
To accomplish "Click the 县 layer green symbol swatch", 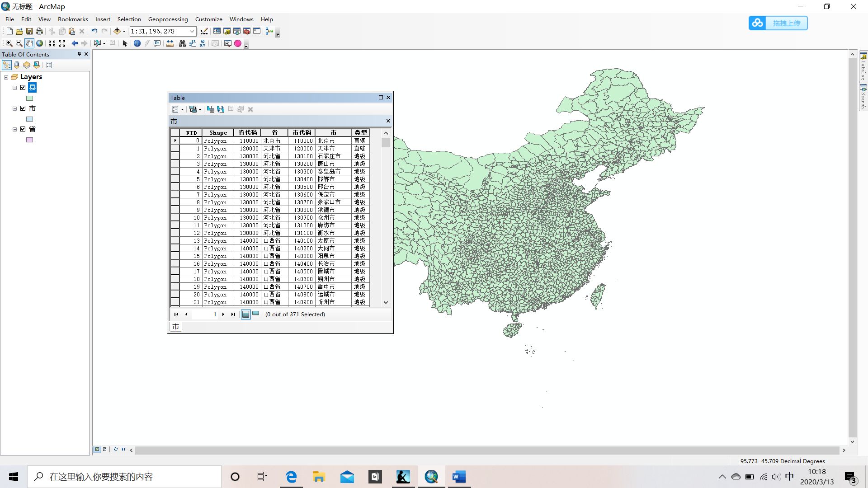I will tap(29, 99).
